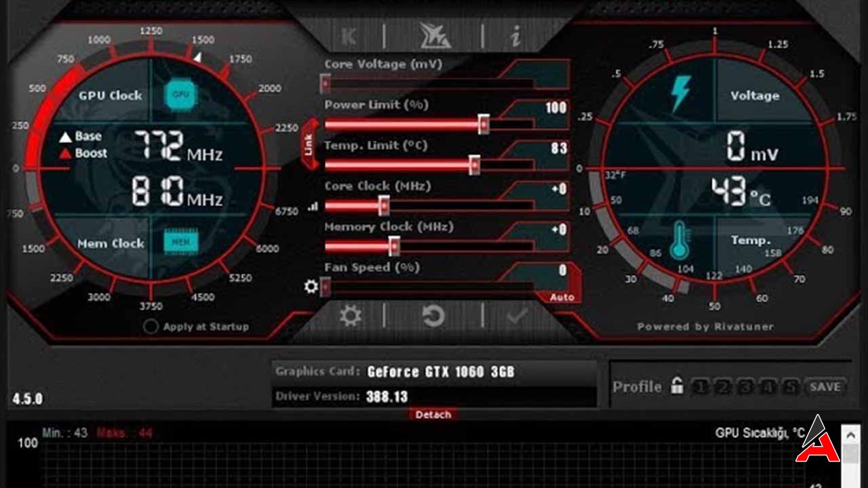Open settings gear below the sliders
This screenshot has width=868, height=488.
[x=351, y=316]
